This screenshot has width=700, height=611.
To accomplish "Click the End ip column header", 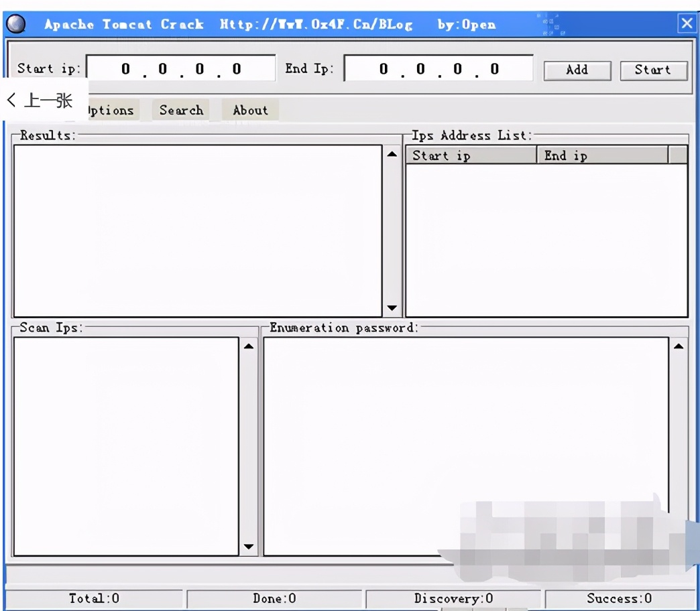I will click(x=602, y=155).
